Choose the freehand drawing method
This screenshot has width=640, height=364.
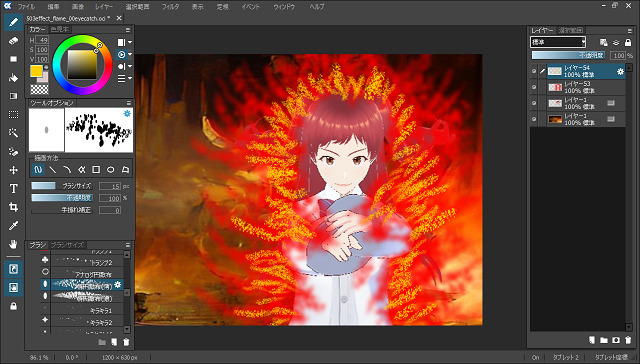(x=38, y=169)
